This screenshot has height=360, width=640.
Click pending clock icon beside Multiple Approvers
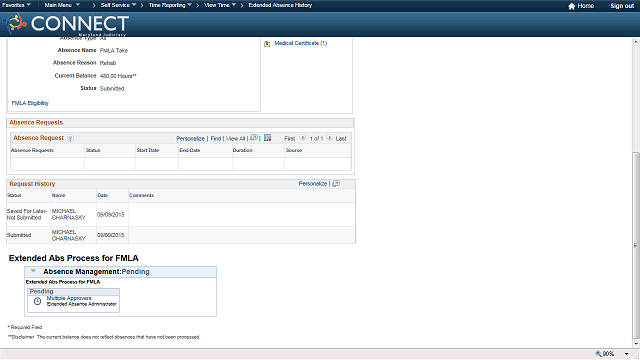point(37,301)
